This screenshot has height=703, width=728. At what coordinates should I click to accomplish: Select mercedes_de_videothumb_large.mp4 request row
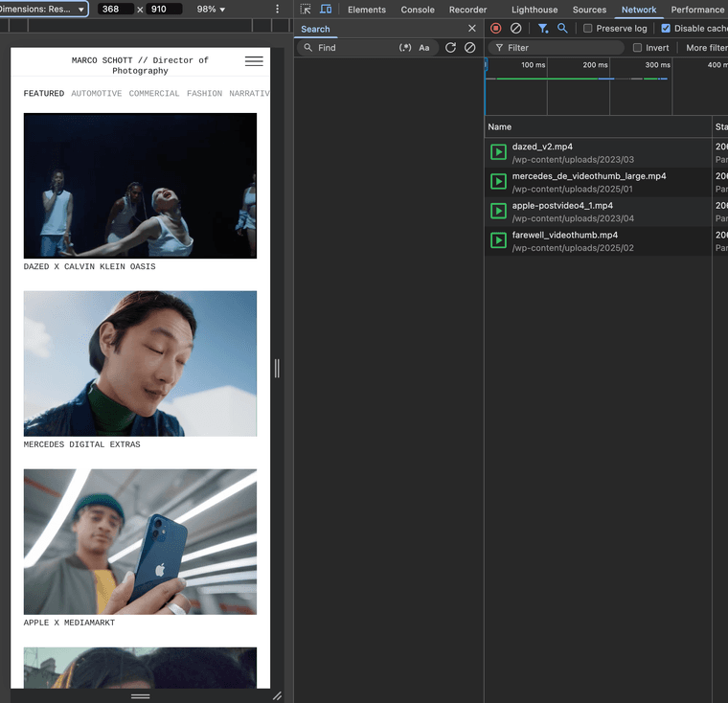coord(606,182)
